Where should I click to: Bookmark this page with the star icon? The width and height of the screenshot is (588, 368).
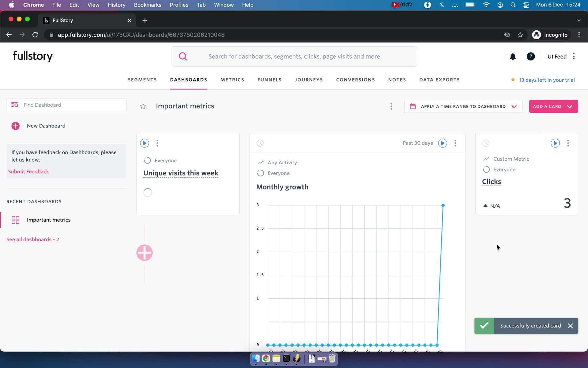(x=520, y=35)
